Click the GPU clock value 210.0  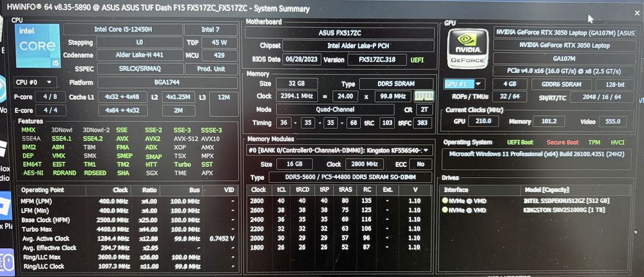(484, 121)
